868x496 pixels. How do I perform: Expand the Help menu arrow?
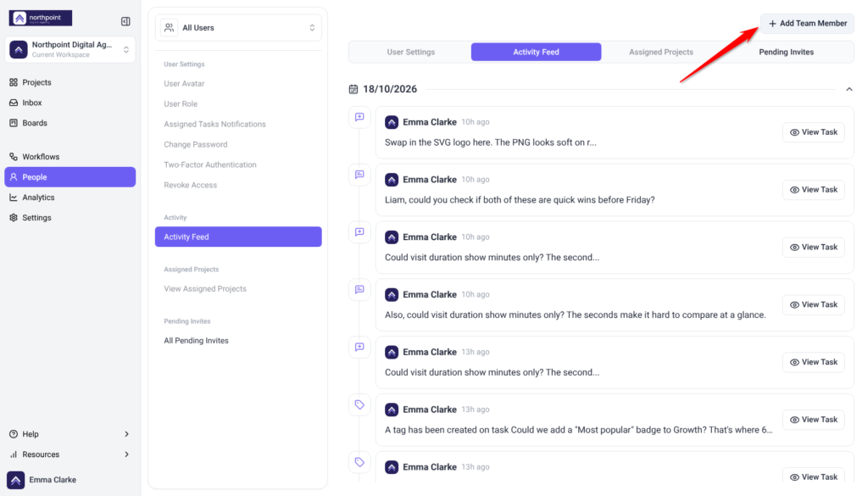point(127,434)
